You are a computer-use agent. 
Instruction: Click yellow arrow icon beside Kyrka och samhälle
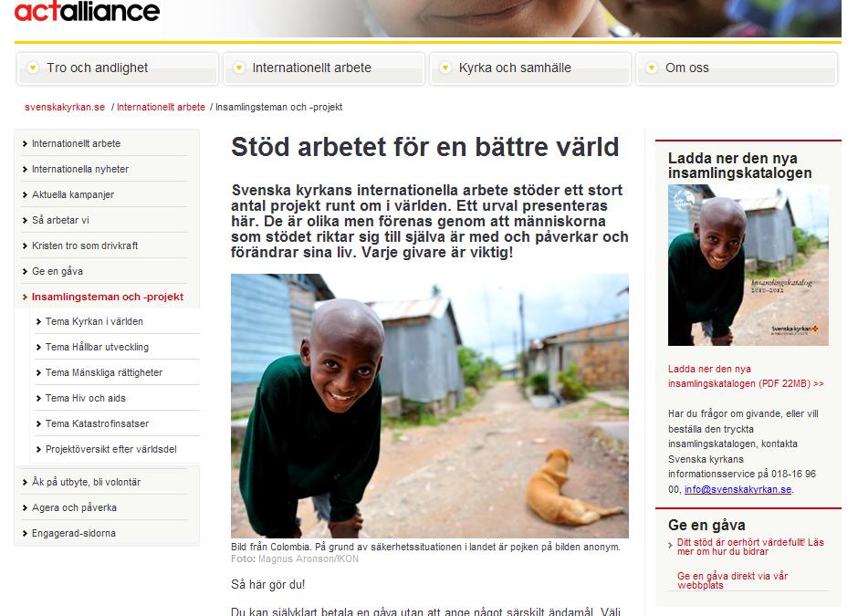pos(445,68)
